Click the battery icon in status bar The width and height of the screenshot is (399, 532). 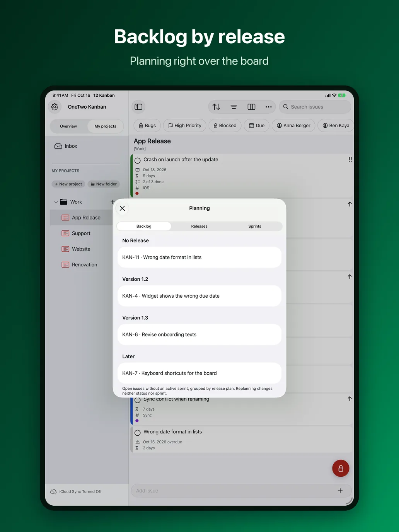342,95
